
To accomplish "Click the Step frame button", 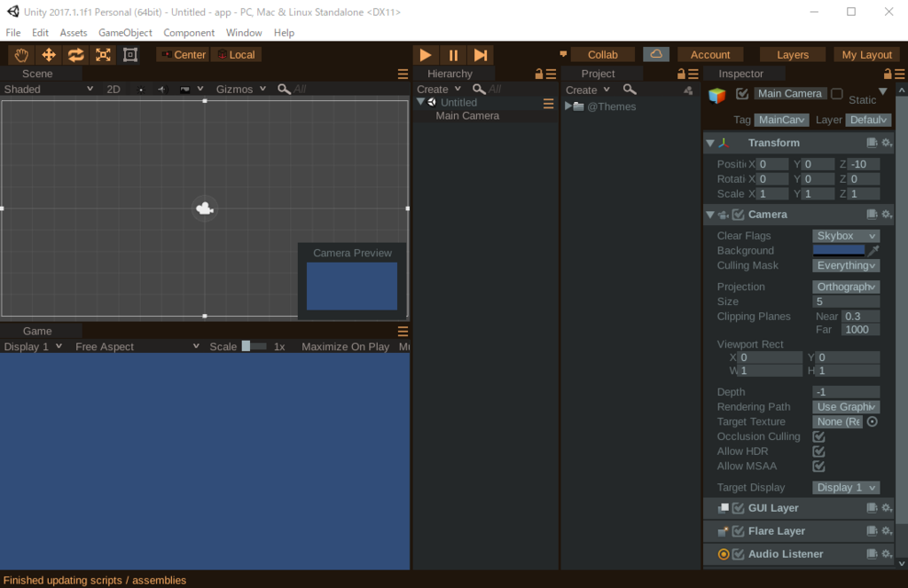I will (480, 55).
